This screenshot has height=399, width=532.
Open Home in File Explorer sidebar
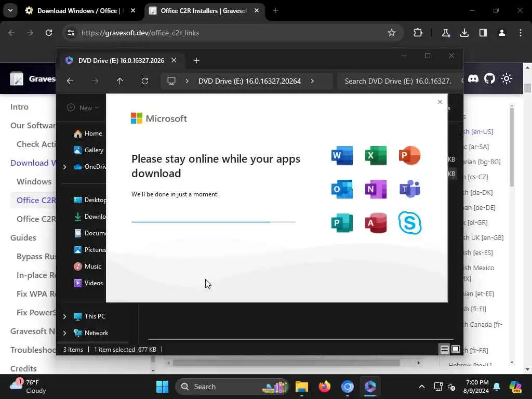(x=88, y=134)
